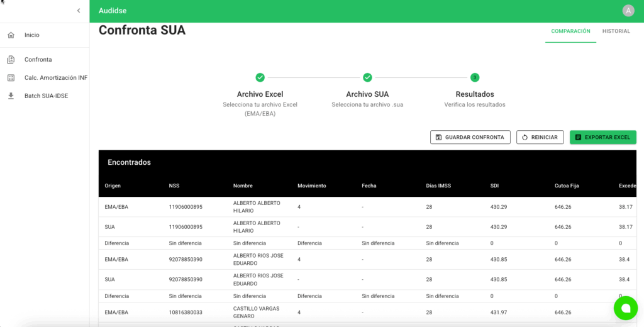644x327 pixels.
Task: Open Calc. Amortización INF sidebar item
Action: 45,77
